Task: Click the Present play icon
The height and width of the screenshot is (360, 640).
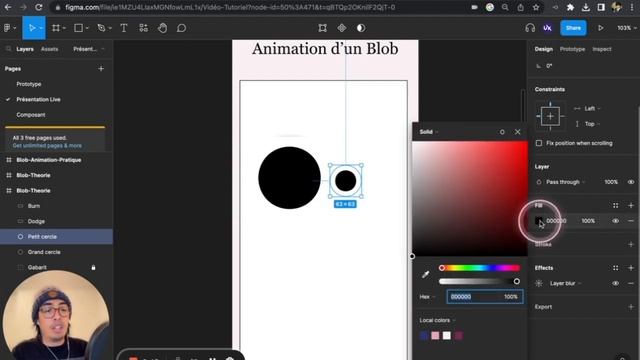Action: 600,28
